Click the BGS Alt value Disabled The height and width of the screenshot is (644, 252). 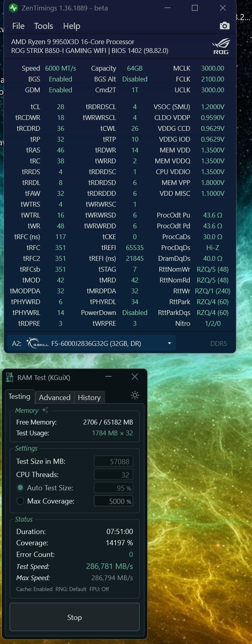click(135, 79)
